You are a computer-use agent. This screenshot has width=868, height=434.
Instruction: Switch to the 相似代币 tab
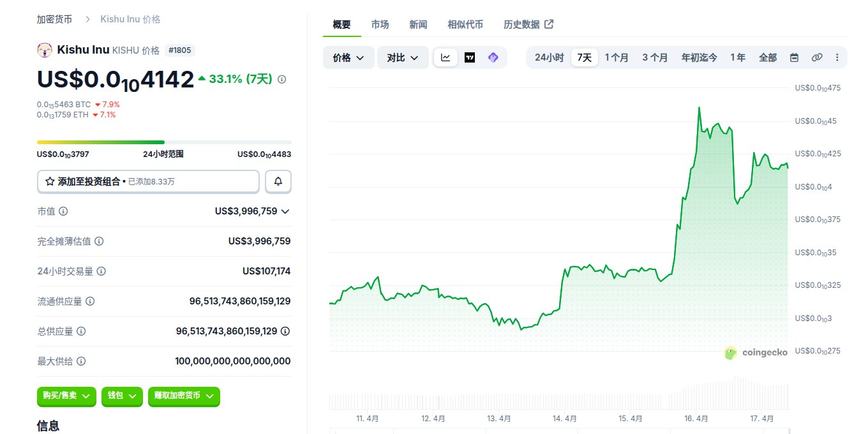465,24
